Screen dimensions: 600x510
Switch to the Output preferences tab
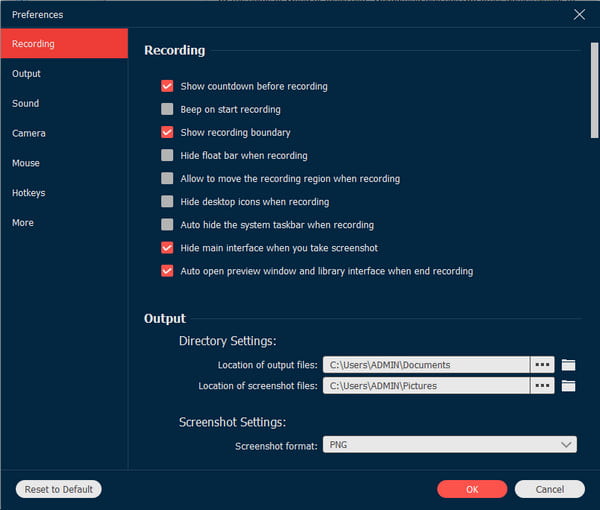(x=27, y=74)
